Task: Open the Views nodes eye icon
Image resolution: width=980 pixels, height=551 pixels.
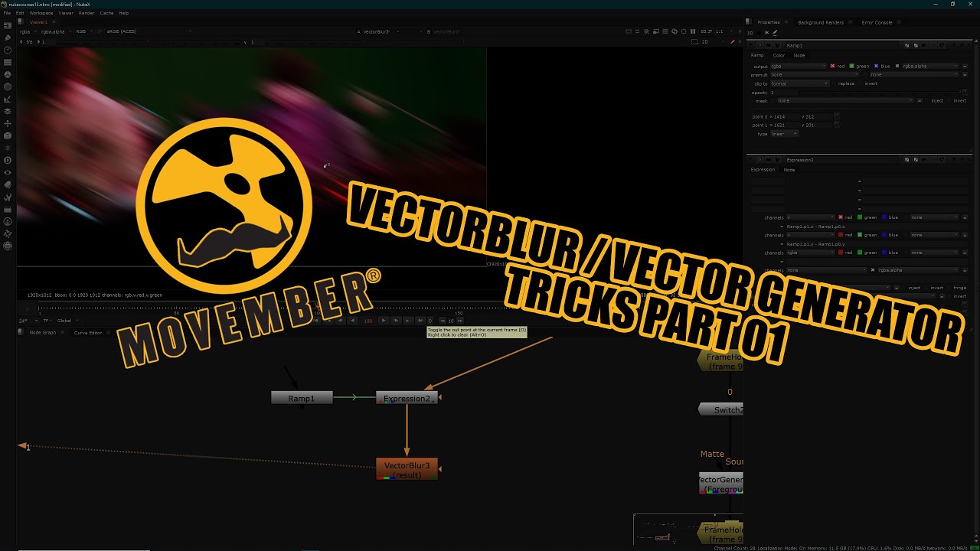Action: (8, 172)
